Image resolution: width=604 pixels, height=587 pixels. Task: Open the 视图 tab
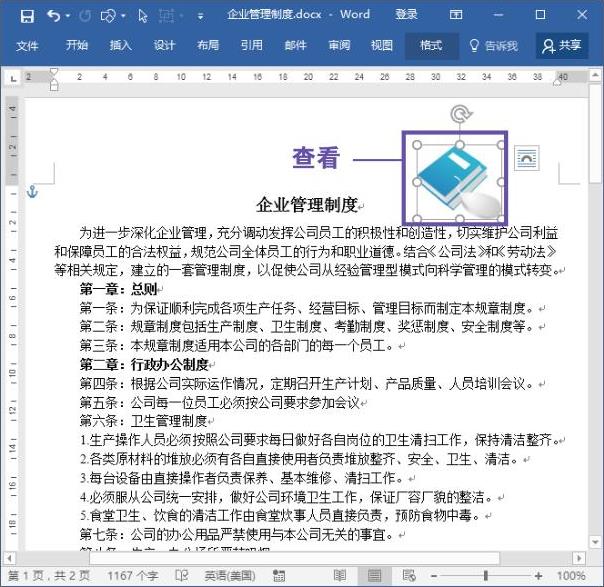(382, 45)
